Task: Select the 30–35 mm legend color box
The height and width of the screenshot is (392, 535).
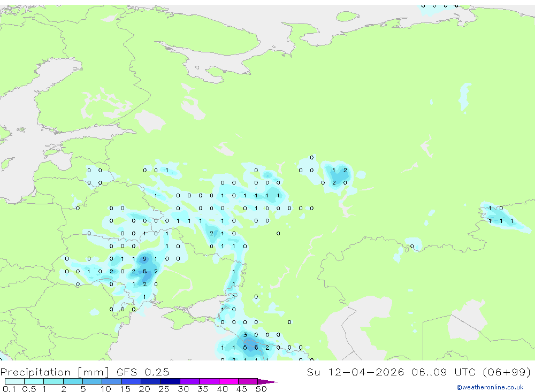Action: 190,381
